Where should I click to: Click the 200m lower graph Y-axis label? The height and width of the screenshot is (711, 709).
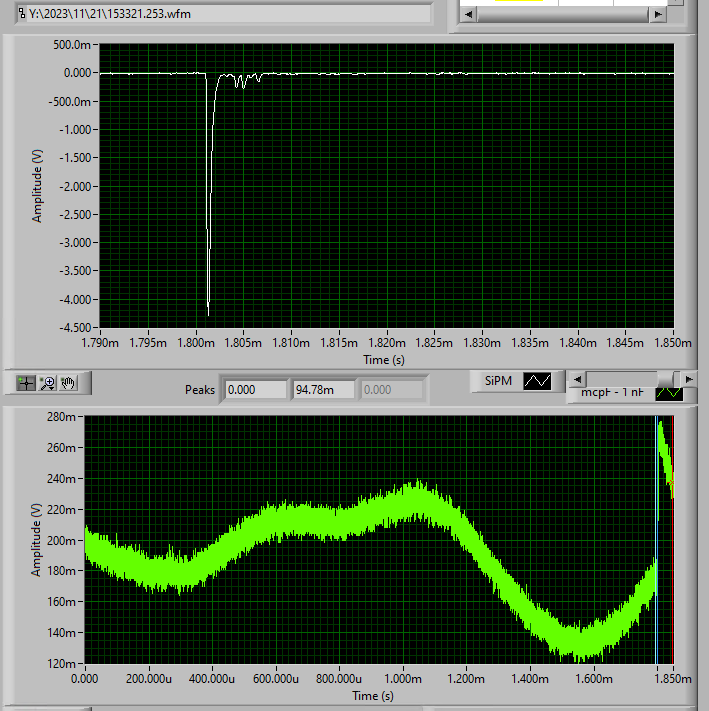coord(61,541)
